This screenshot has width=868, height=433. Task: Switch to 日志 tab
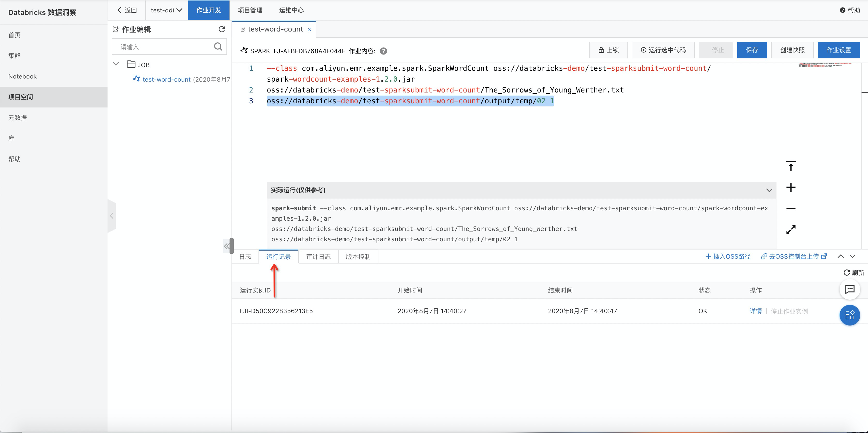point(245,257)
